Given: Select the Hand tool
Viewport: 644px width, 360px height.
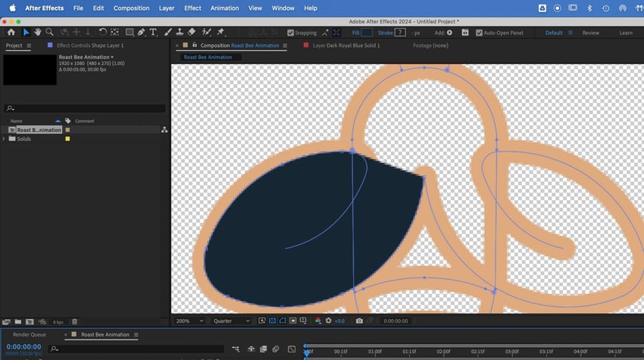Looking at the screenshot, I should coord(37,32).
